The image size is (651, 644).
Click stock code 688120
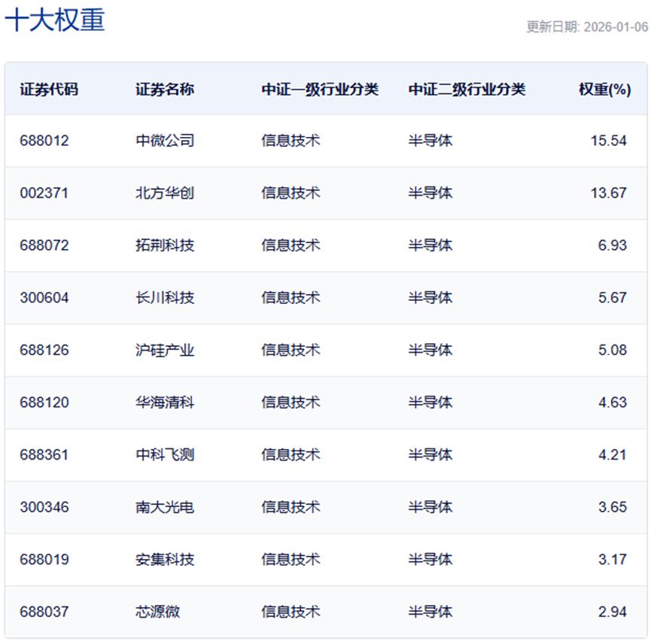[x=44, y=402]
